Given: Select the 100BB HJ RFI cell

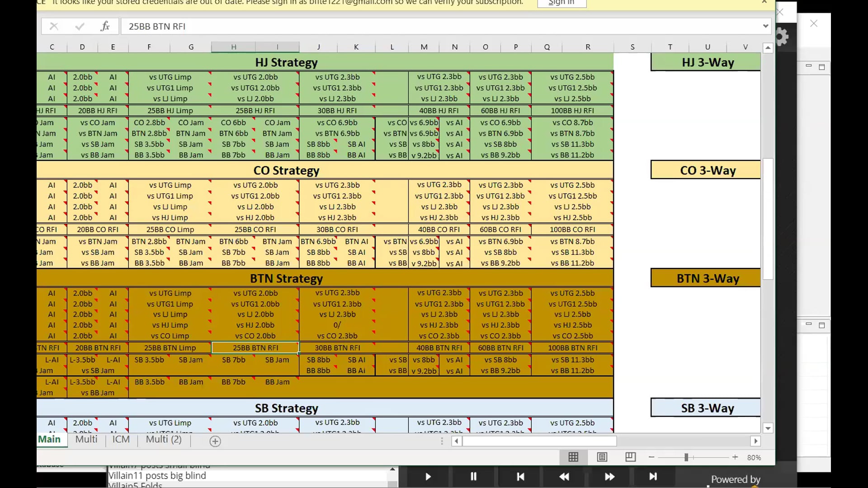Looking at the screenshot, I should click(x=572, y=111).
